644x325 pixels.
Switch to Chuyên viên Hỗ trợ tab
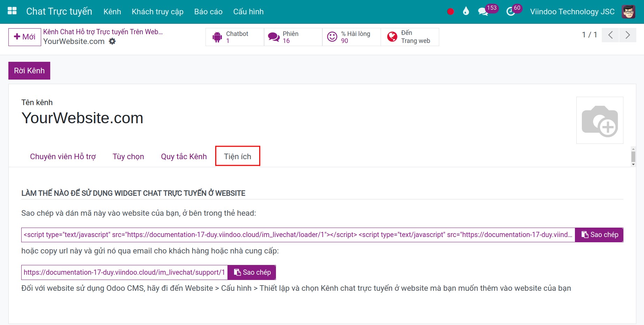click(63, 156)
